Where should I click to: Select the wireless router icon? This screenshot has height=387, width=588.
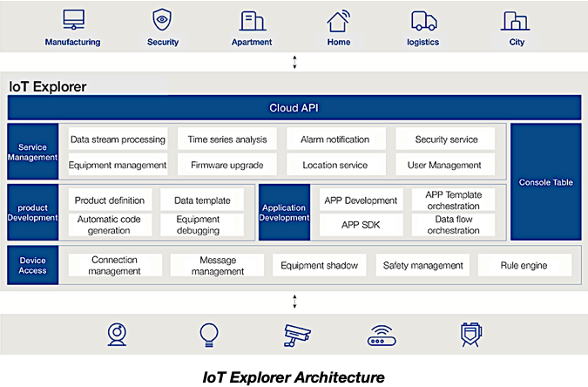(382, 334)
